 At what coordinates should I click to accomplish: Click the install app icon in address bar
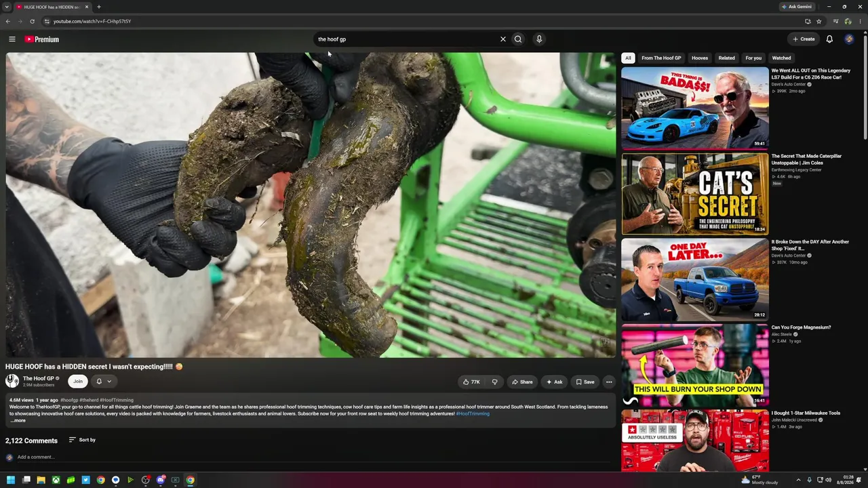point(807,21)
